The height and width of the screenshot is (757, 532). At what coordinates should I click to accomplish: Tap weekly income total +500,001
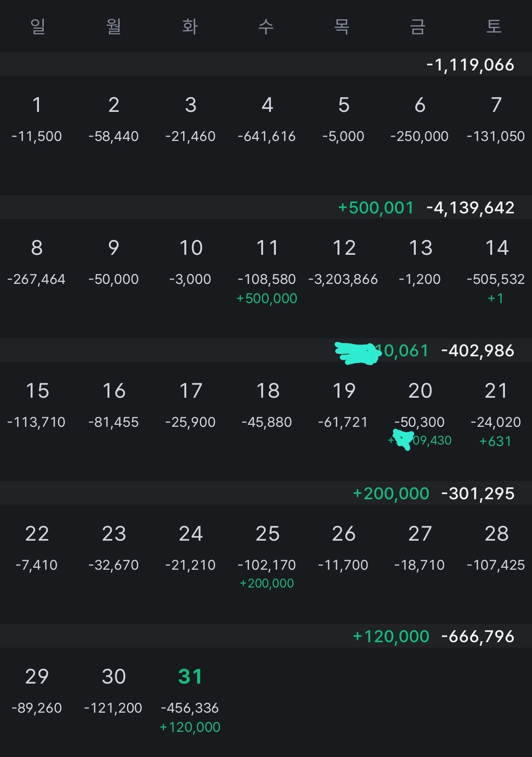(376, 207)
